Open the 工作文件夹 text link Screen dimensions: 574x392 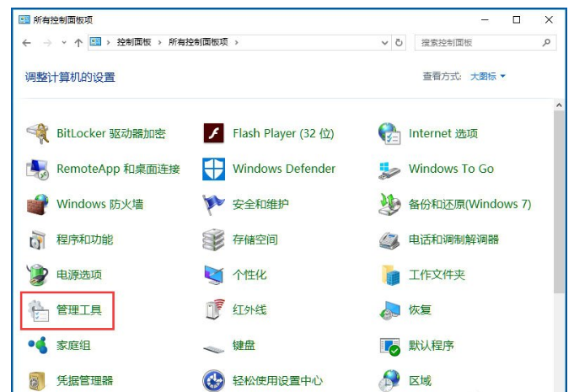437,275
